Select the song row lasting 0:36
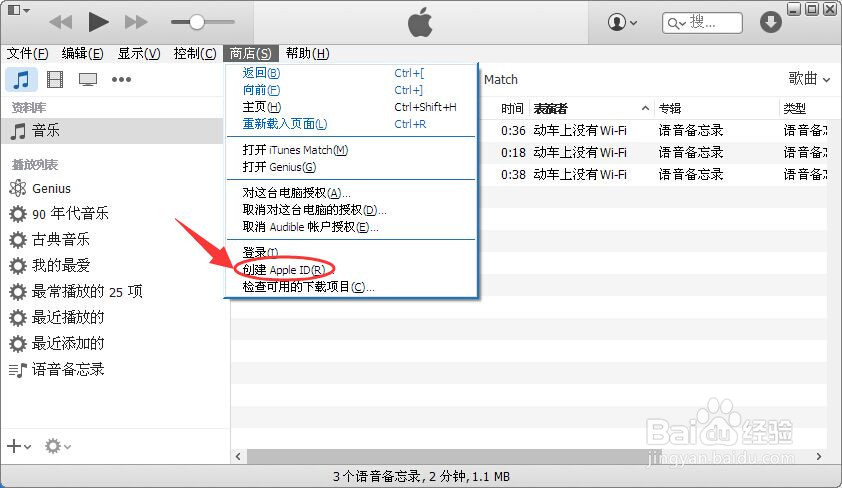This screenshot has width=842, height=488. coord(652,130)
